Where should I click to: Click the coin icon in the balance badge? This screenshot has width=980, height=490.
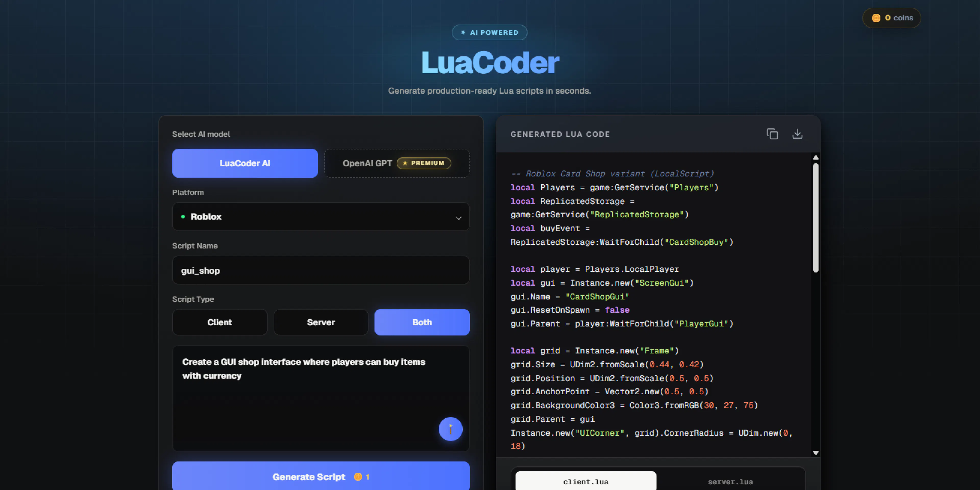[x=876, y=18]
